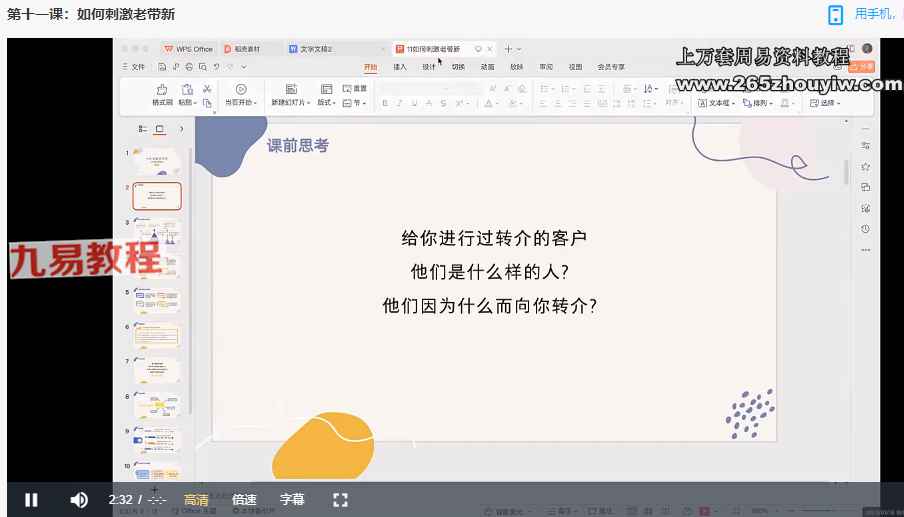Open the 倍速 playback speed menu
Screen dimensions: 904x517
point(244,500)
